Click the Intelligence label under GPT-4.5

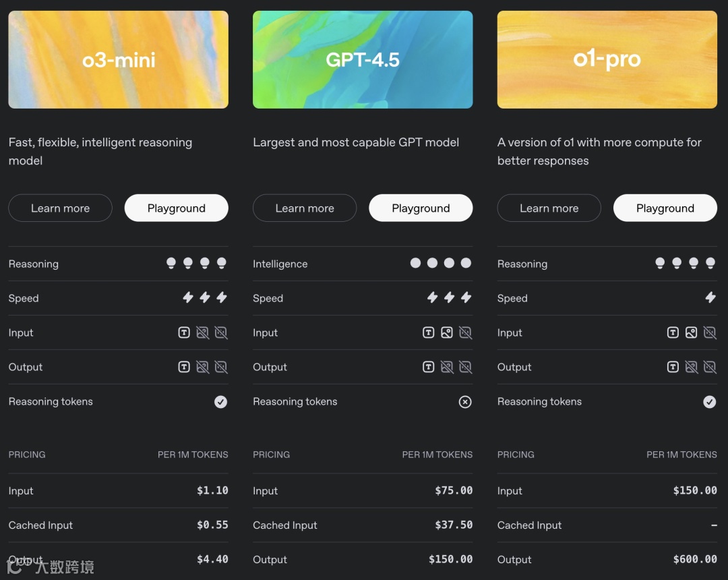[x=280, y=264]
